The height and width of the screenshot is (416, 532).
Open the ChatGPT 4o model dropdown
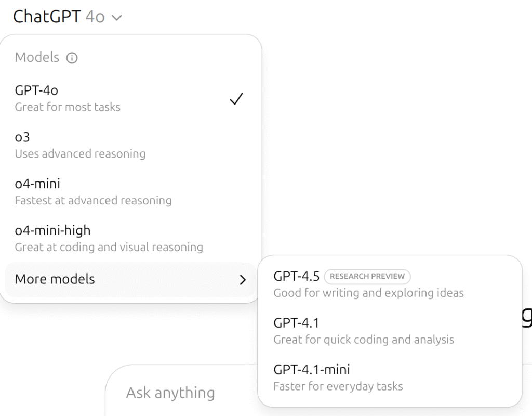point(66,17)
